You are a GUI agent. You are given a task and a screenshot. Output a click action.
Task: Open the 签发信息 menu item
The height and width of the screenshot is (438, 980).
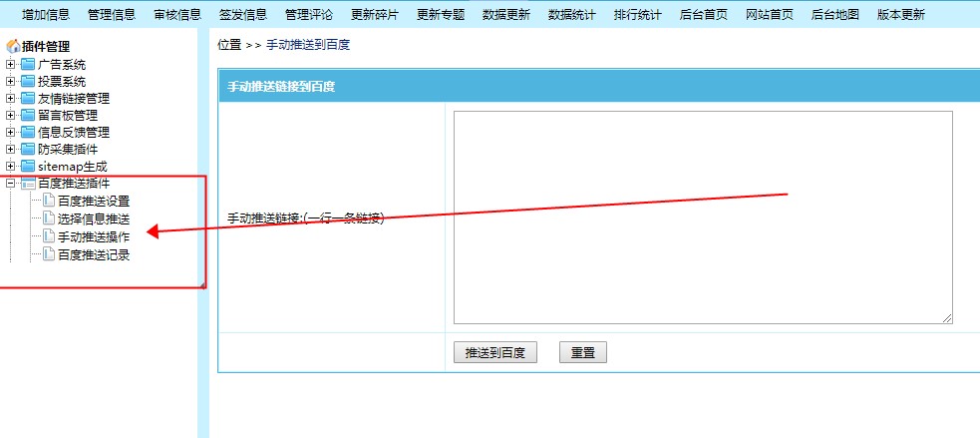(x=243, y=15)
